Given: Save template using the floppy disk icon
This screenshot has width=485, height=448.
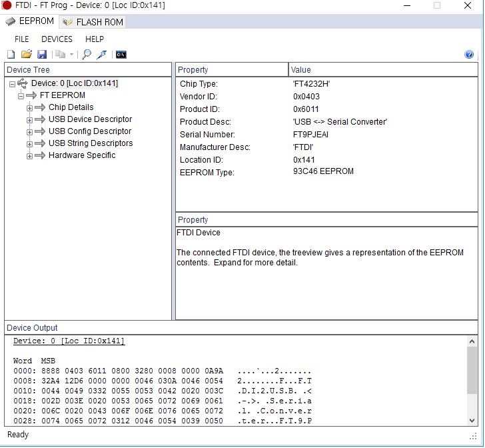Looking at the screenshot, I should click(x=42, y=55).
